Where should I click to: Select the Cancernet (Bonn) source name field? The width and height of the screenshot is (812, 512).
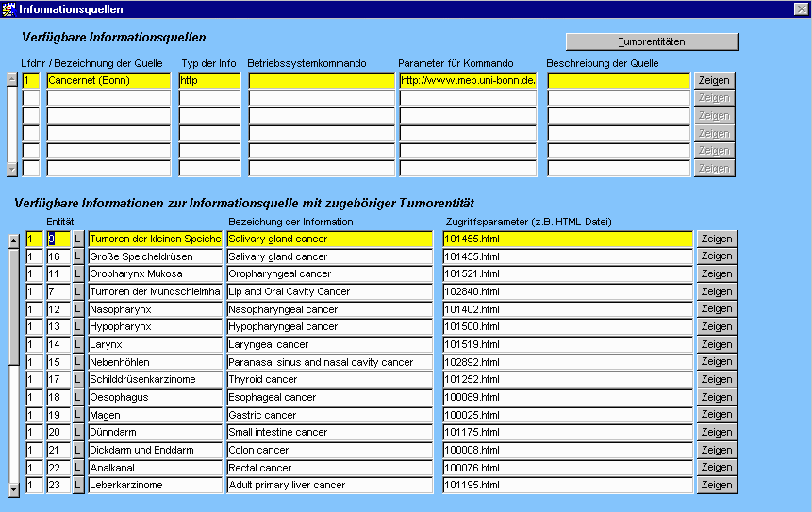[x=108, y=81]
